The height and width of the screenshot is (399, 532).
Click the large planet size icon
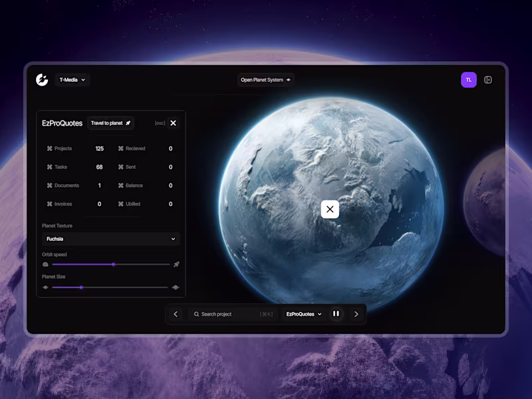point(176,287)
